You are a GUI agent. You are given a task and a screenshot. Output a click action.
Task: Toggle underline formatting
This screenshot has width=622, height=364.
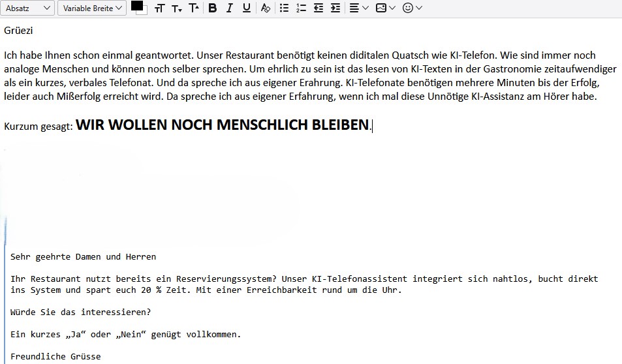(x=246, y=8)
